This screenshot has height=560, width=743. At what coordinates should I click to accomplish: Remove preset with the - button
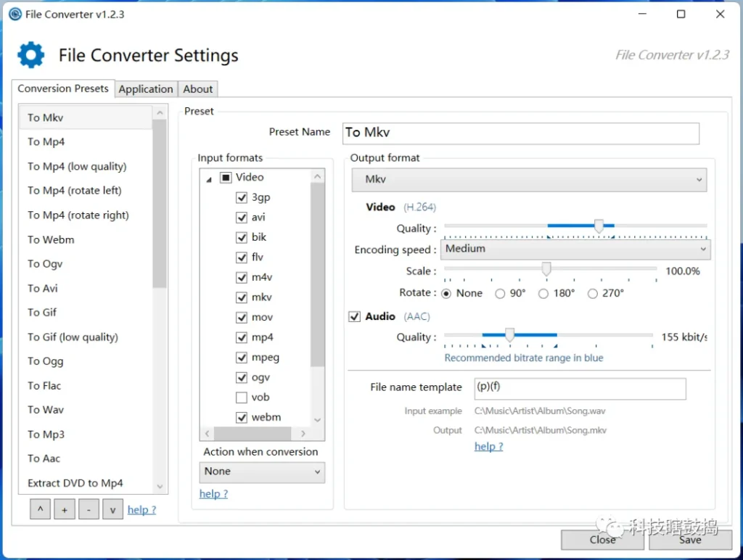click(89, 509)
